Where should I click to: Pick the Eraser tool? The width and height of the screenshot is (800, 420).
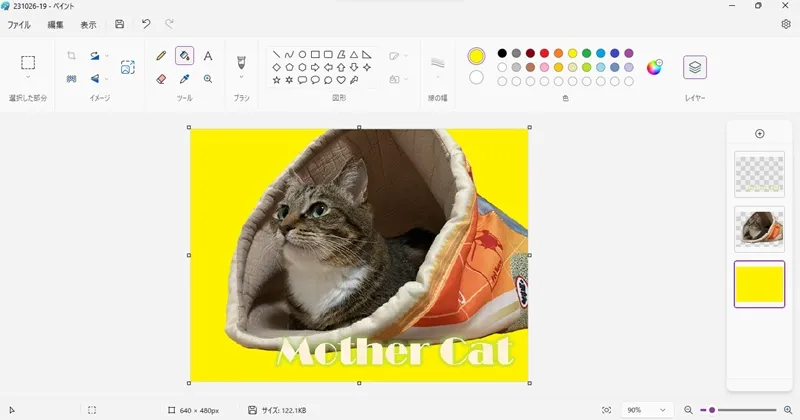coord(161,79)
